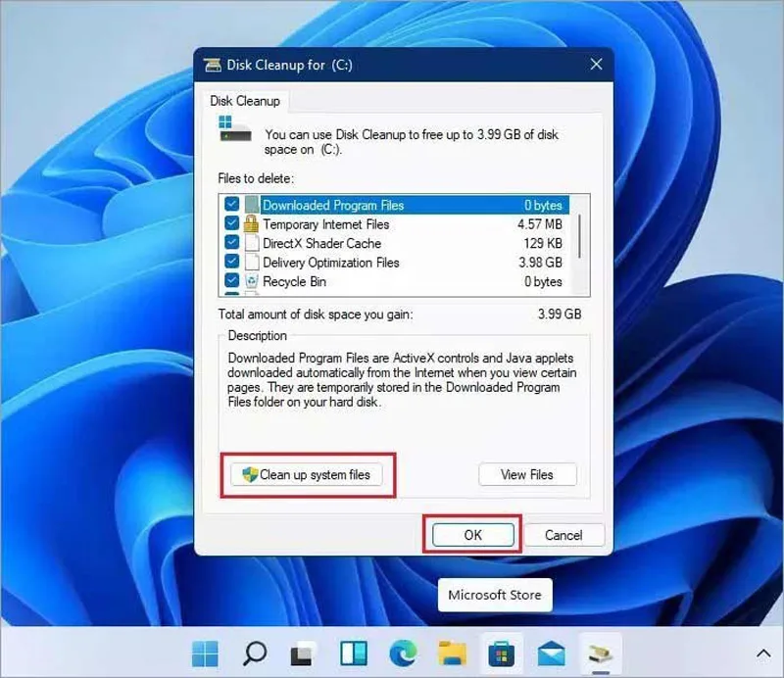
Task: Click the View Files button
Action: tap(527, 474)
